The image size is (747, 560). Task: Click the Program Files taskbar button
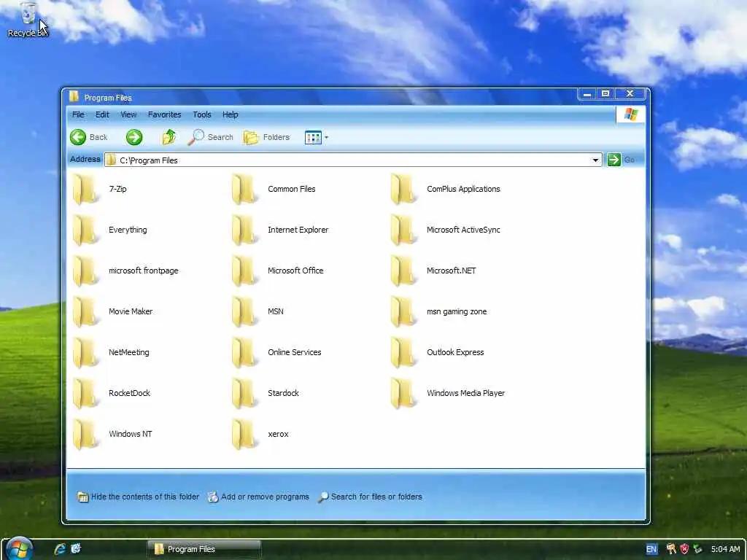(x=204, y=549)
